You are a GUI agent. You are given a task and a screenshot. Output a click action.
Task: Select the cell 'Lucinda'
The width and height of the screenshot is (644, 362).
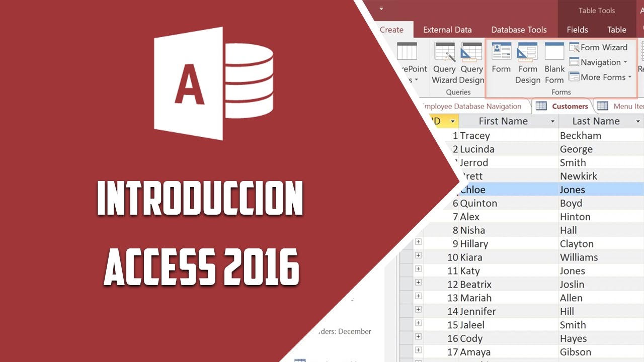tap(509, 149)
